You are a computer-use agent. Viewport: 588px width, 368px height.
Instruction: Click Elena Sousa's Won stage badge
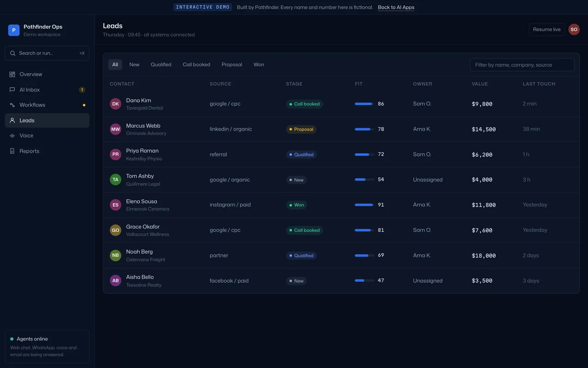point(296,205)
